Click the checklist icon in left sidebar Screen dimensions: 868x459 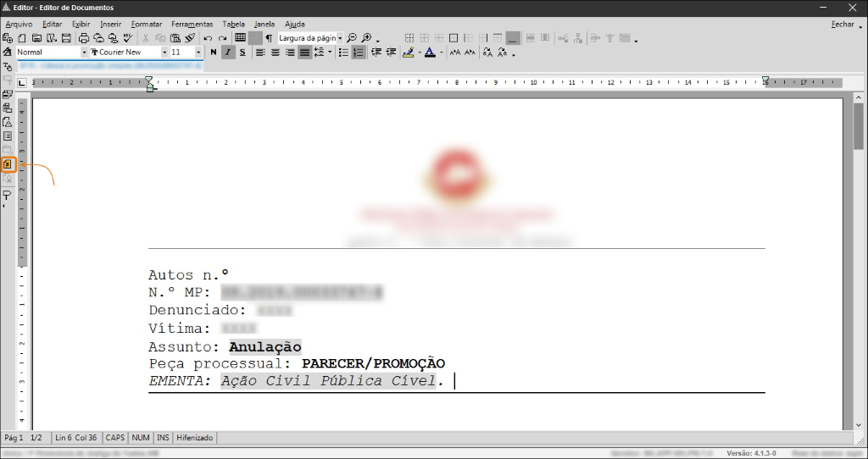8,136
